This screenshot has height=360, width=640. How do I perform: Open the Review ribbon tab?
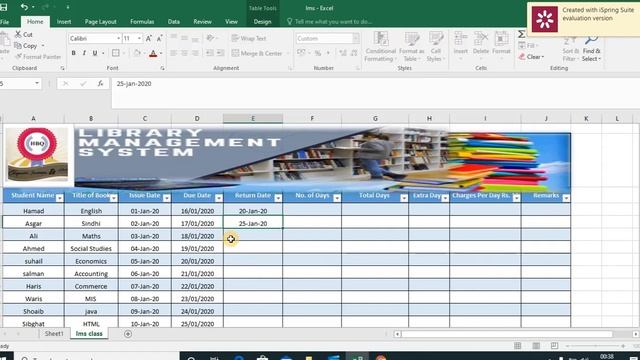point(202,22)
